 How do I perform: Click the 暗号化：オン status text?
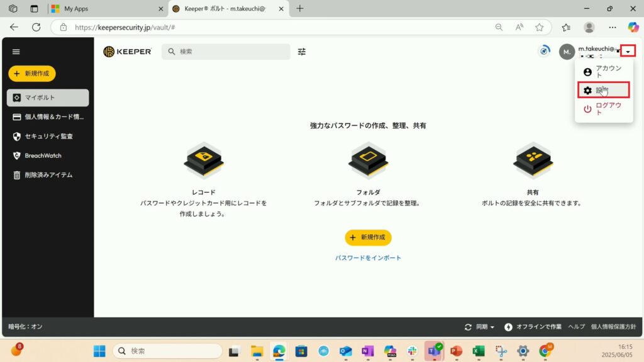[x=25, y=327]
